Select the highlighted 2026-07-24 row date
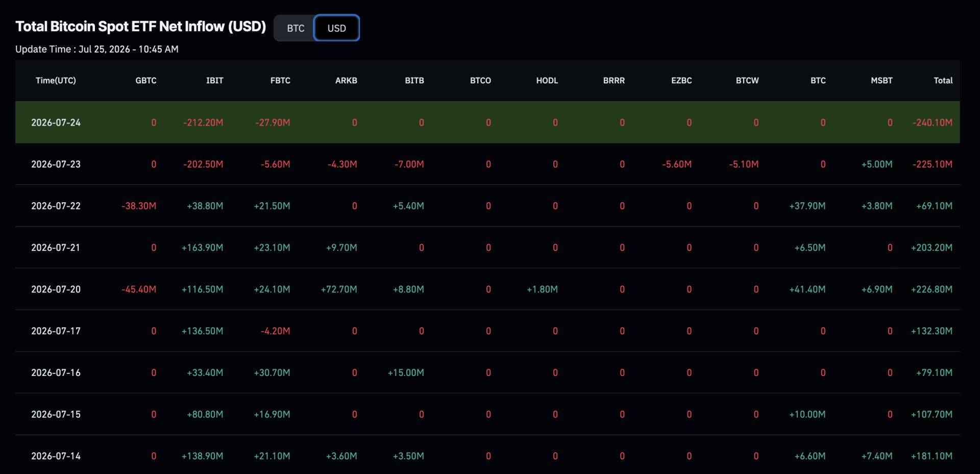Screen dimensions: 980x474 pos(56,123)
